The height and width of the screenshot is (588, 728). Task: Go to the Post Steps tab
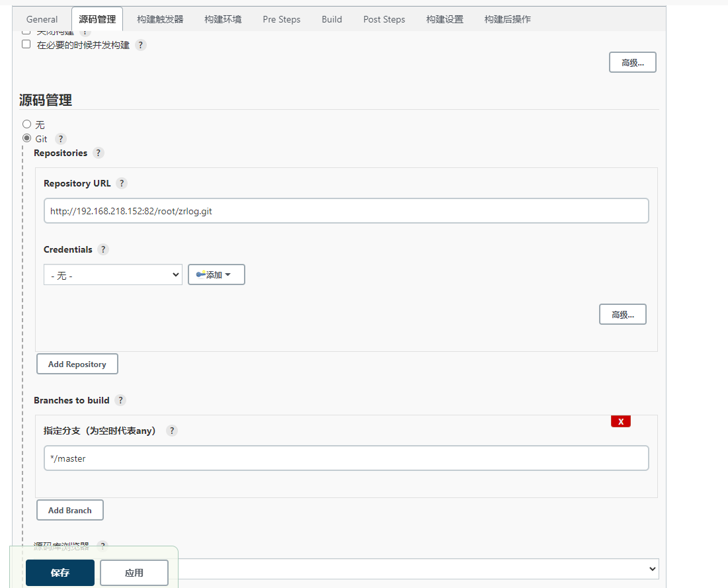point(384,19)
